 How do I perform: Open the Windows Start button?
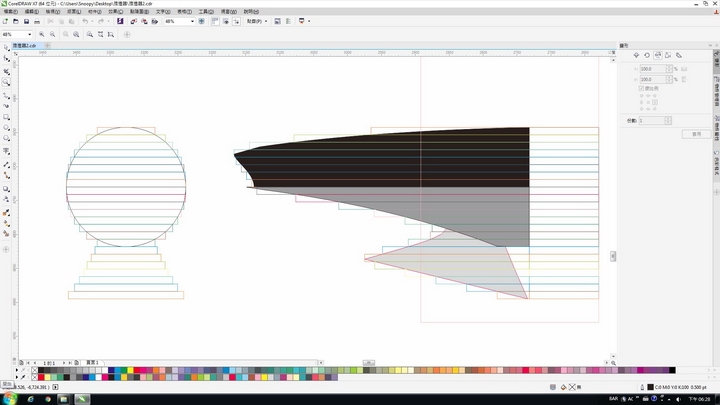coord(10,399)
